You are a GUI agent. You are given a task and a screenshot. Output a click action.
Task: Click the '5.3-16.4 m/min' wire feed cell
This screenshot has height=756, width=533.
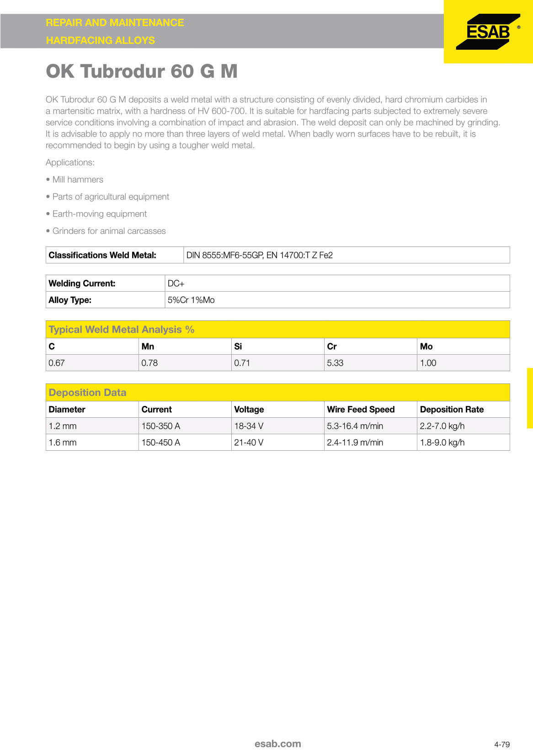[371, 426]
